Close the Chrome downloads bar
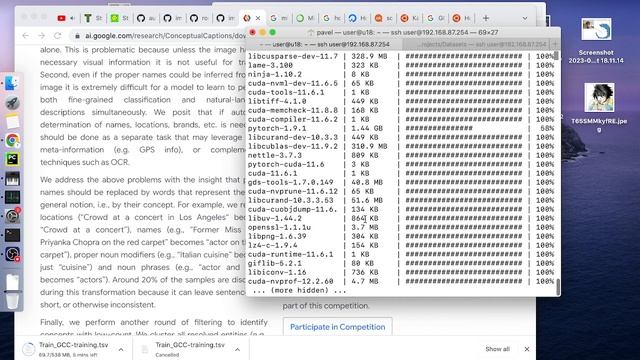Screen dimensions: 640x360 527,349
